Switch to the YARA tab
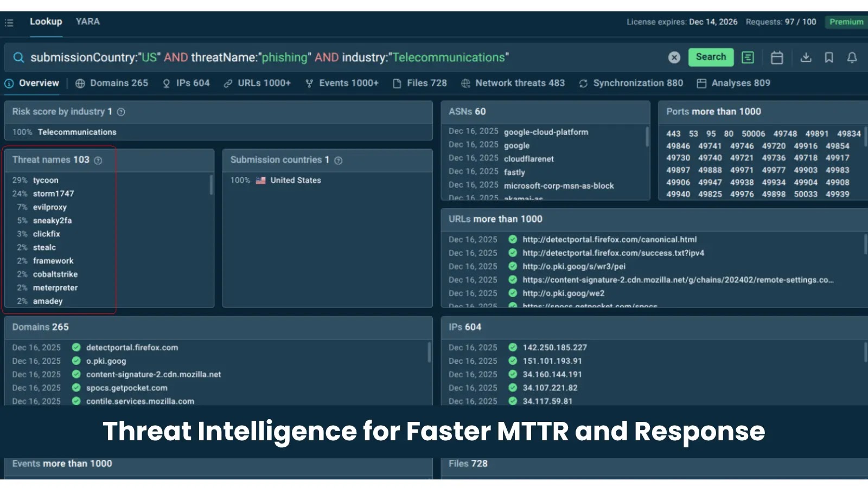This screenshot has height=488, width=868. click(87, 22)
